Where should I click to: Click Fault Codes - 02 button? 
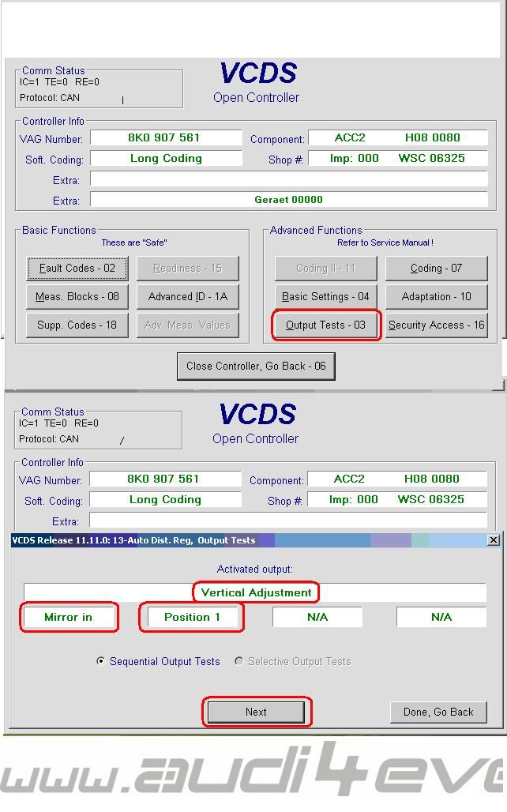coord(77,269)
